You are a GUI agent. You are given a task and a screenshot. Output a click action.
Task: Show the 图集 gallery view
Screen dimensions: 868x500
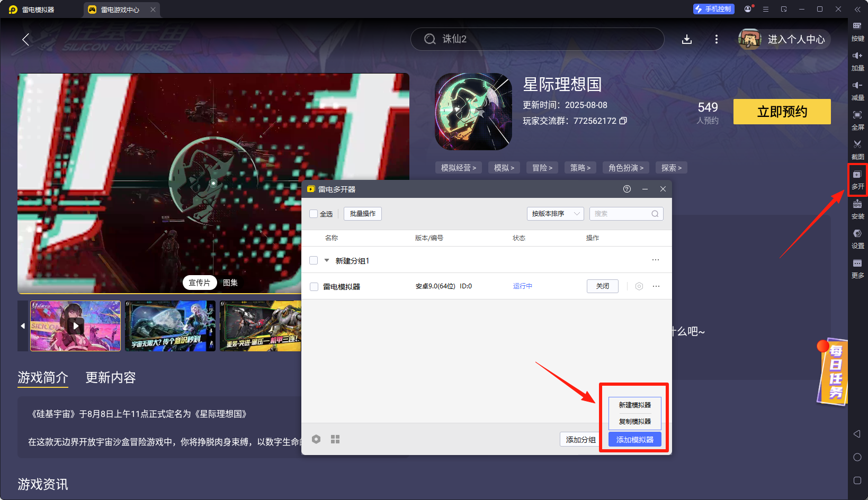pyautogui.click(x=230, y=283)
